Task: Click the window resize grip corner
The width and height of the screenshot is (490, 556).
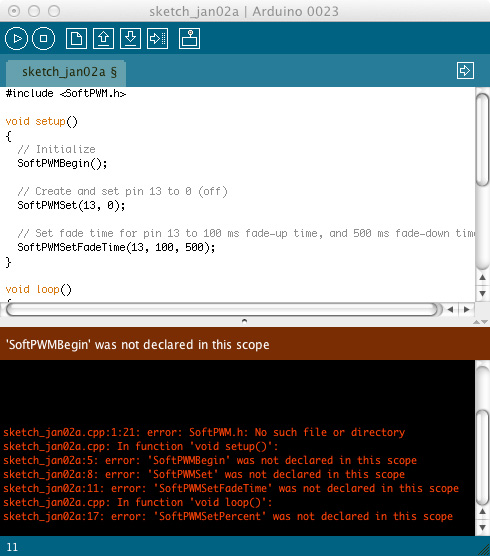Action: [484, 550]
